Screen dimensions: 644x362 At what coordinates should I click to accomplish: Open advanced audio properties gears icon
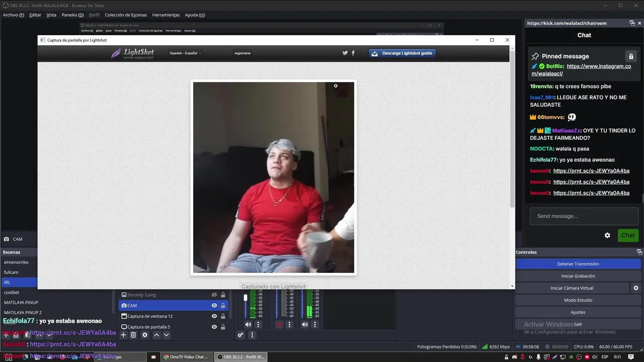tap(240, 335)
